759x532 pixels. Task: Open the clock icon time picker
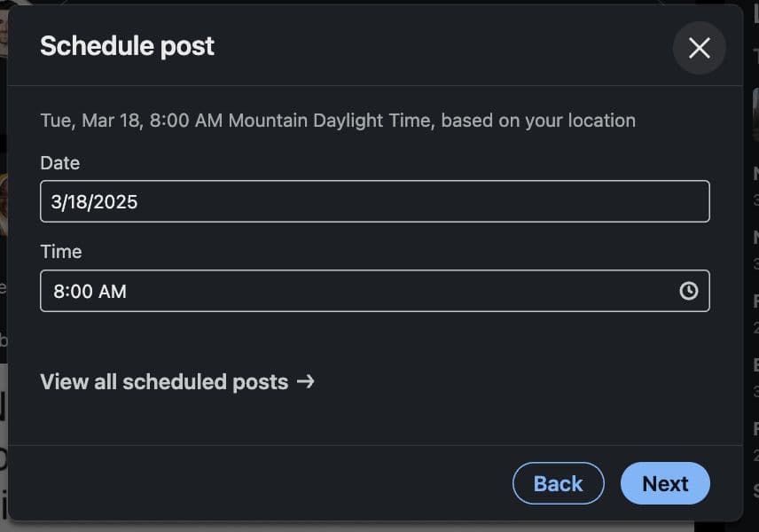point(689,291)
